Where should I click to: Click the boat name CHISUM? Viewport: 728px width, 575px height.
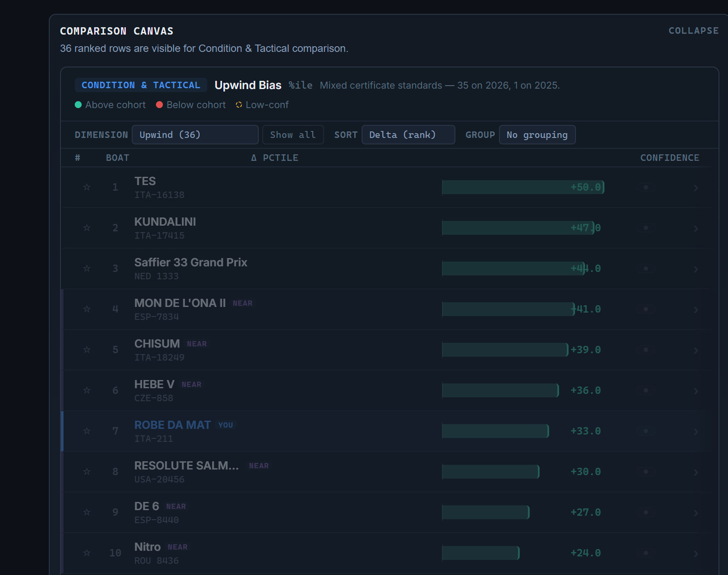(x=157, y=344)
